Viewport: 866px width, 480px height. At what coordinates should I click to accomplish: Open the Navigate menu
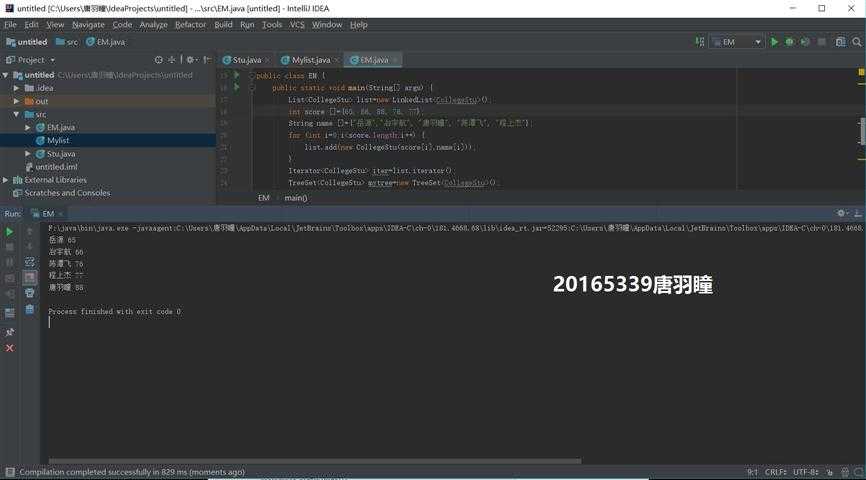[88, 25]
